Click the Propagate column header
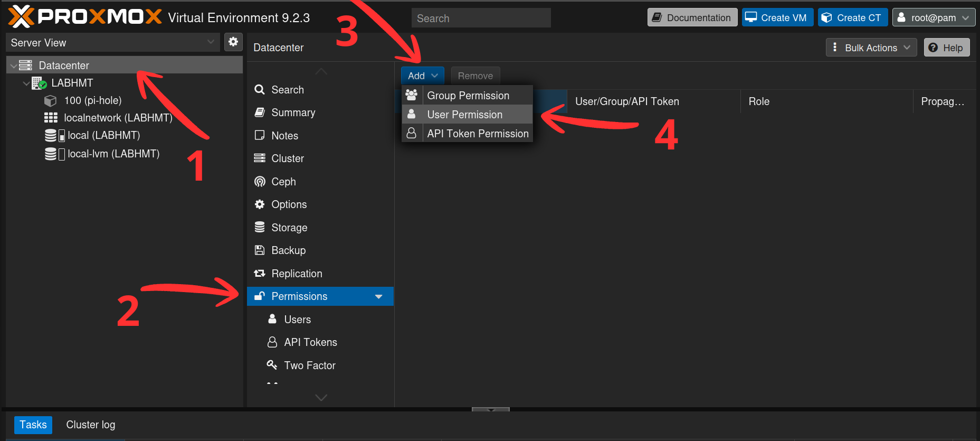 pos(944,101)
